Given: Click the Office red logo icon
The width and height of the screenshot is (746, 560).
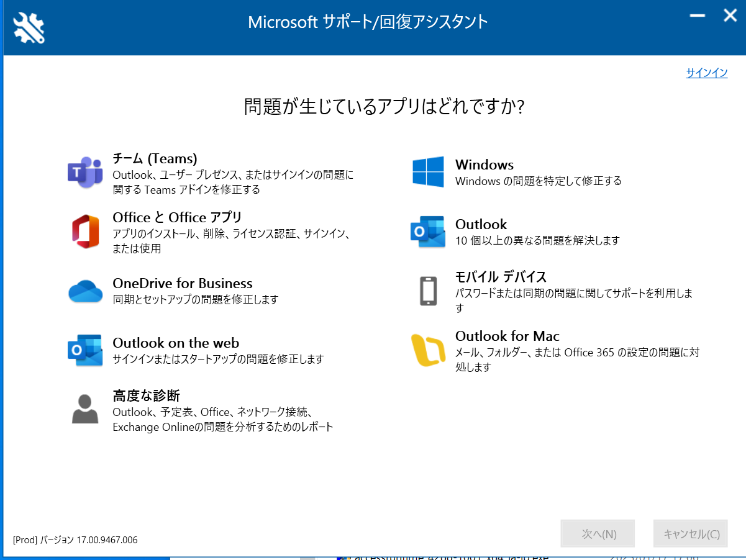Looking at the screenshot, I should (85, 231).
